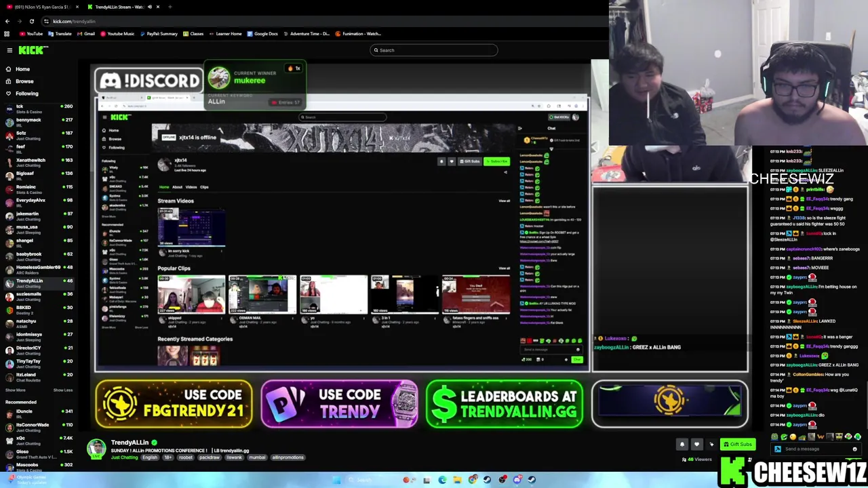Image resolution: width=868 pixels, height=488 pixels.
Task: Open Xenathewitch channel in sidebar
Action: pos(39,163)
